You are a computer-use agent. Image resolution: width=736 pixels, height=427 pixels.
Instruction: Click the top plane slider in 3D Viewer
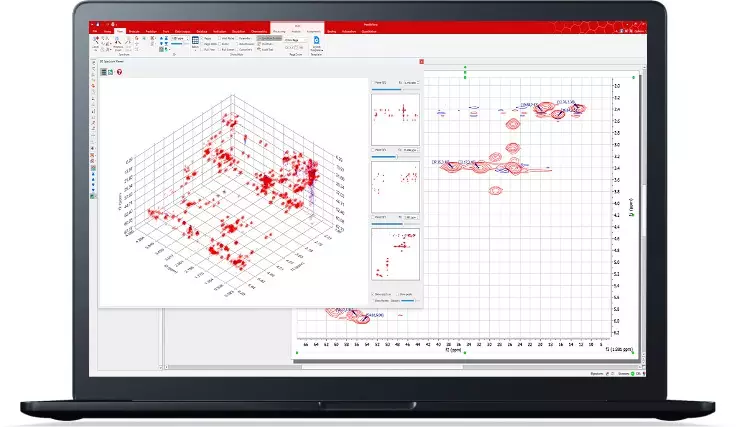(395, 89)
